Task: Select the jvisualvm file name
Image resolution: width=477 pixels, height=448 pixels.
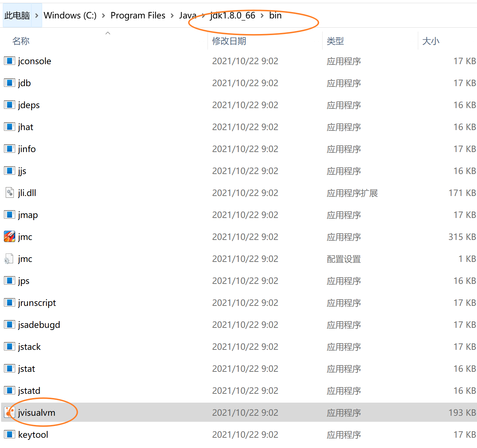Action: pyautogui.click(x=36, y=413)
